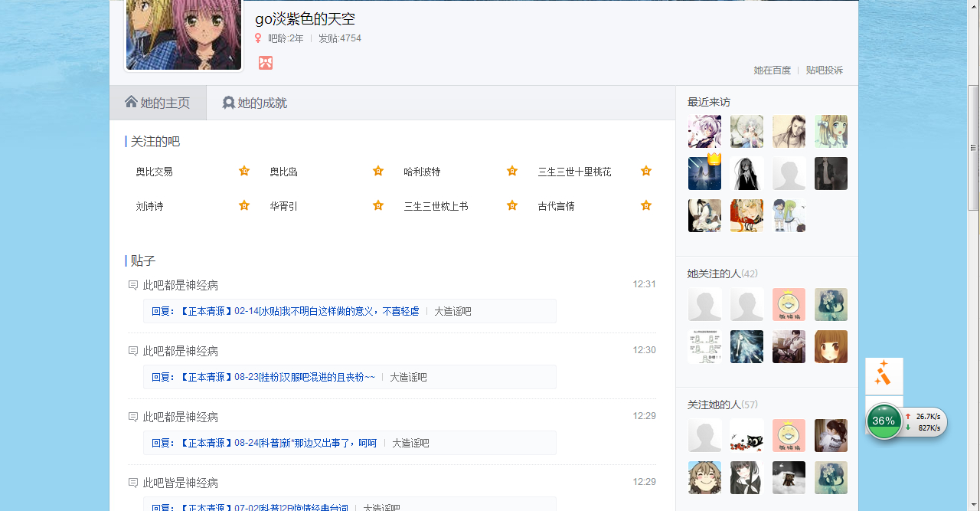The image size is (980, 511).
Task: Open 大造谣吧 link beside the 02-14 reply
Action: point(452,311)
